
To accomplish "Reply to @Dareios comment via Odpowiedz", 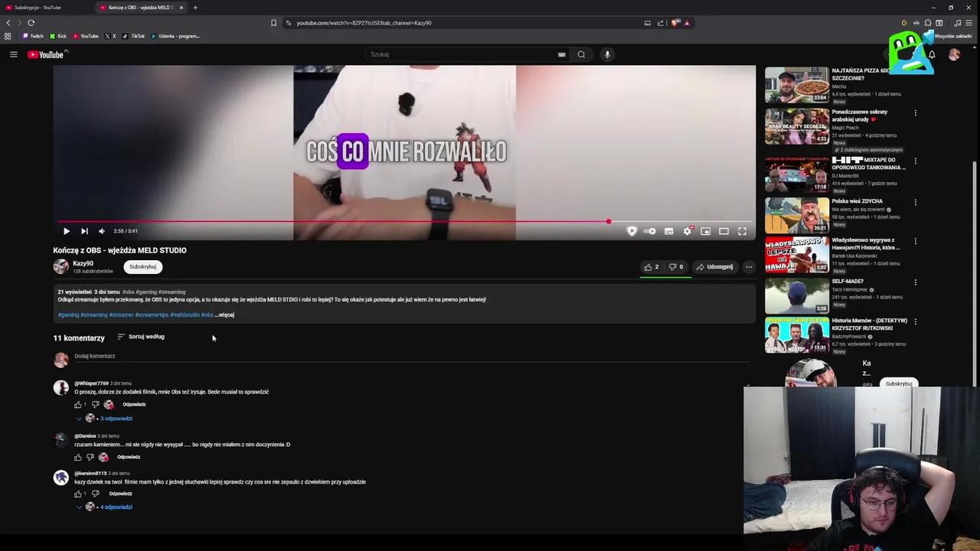I will [x=129, y=457].
